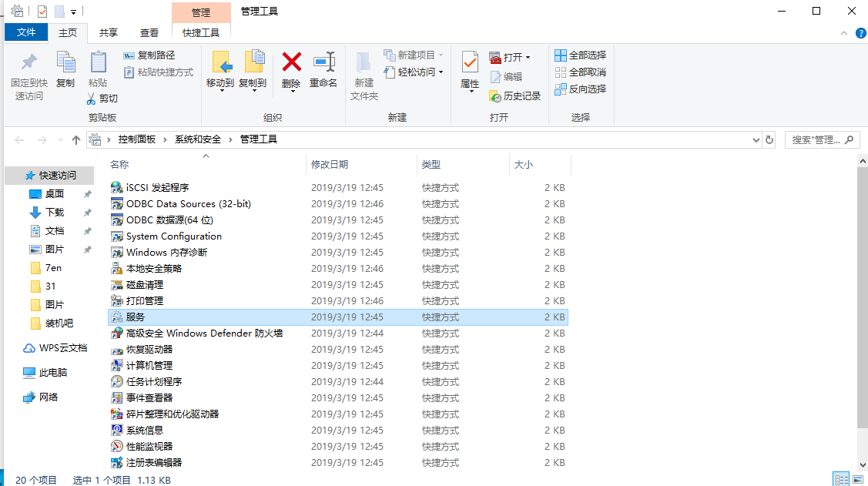Open the 文件 menu
Screen dimensions: 868x486
click(x=26, y=32)
